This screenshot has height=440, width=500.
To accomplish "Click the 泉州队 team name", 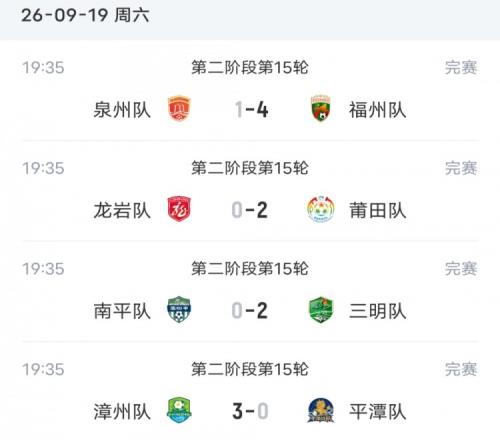I will point(122,110).
